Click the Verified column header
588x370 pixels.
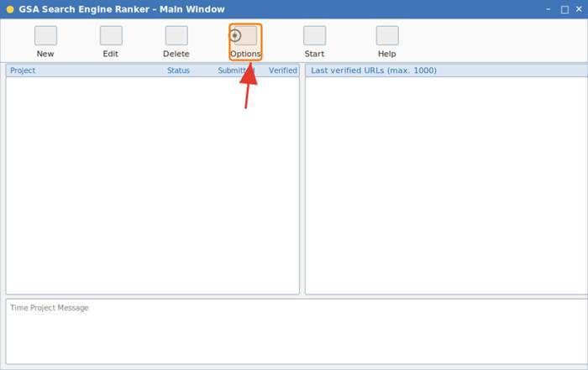283,70
